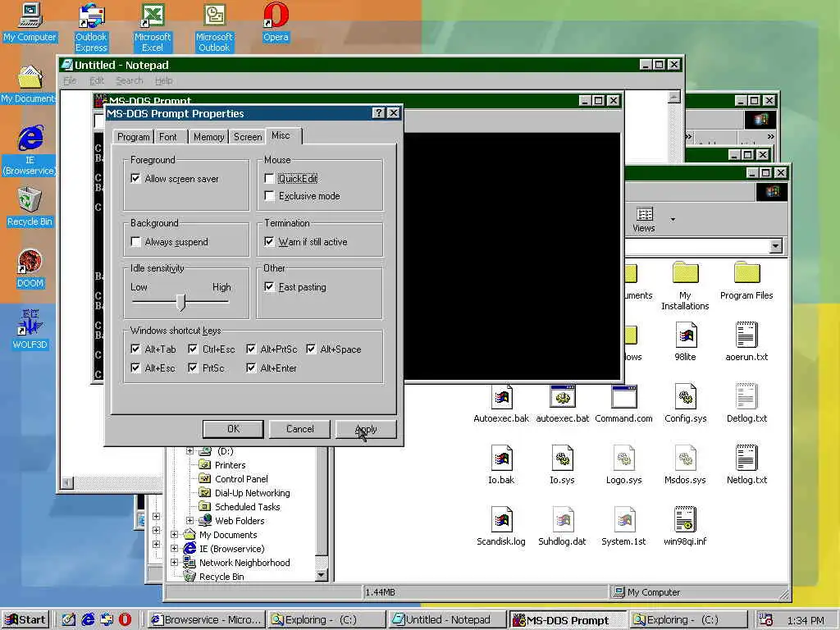Confirm the properties dialog with OK

click(x=233, y=428)
